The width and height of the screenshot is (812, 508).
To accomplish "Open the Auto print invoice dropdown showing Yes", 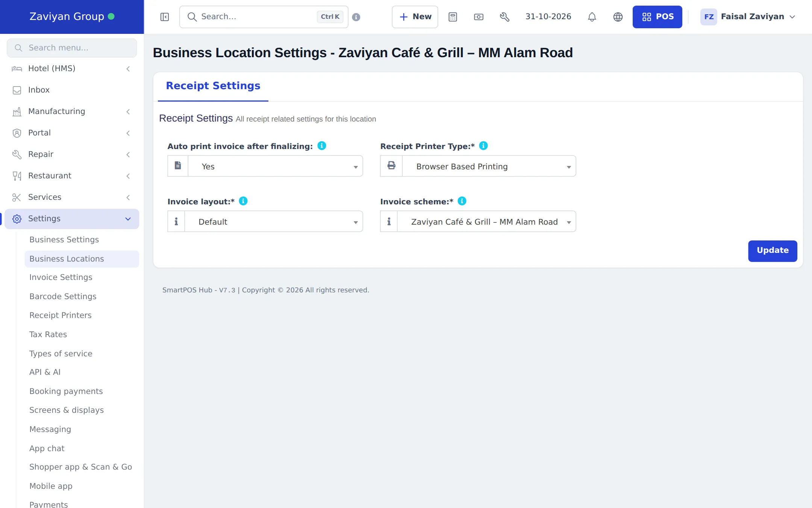I will point(276,166).
